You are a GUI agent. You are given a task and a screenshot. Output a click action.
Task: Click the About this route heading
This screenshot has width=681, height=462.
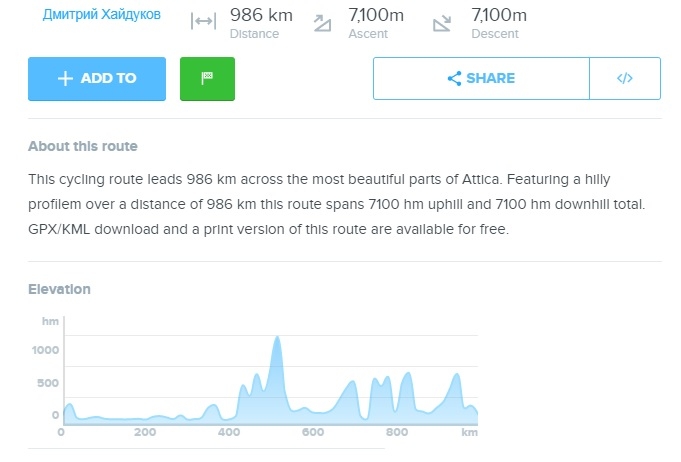83,146
